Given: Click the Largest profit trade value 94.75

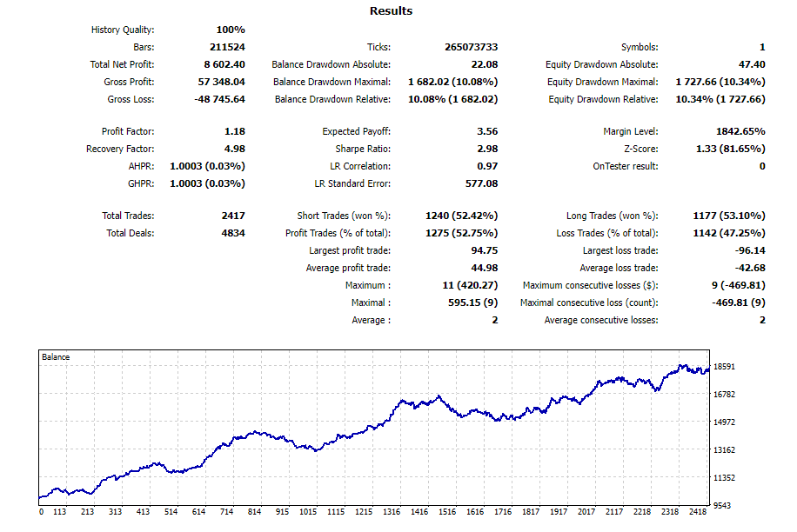Looking at the screenshot, I should click(484, 250).
